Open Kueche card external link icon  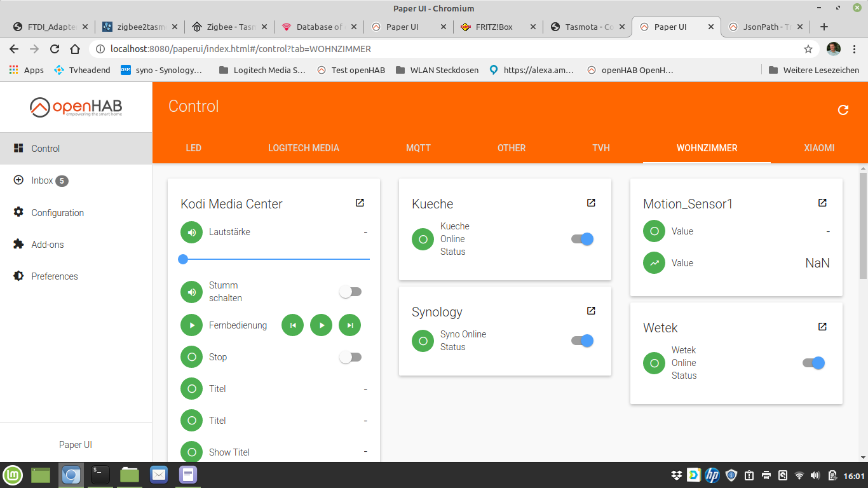pos(591,203)
